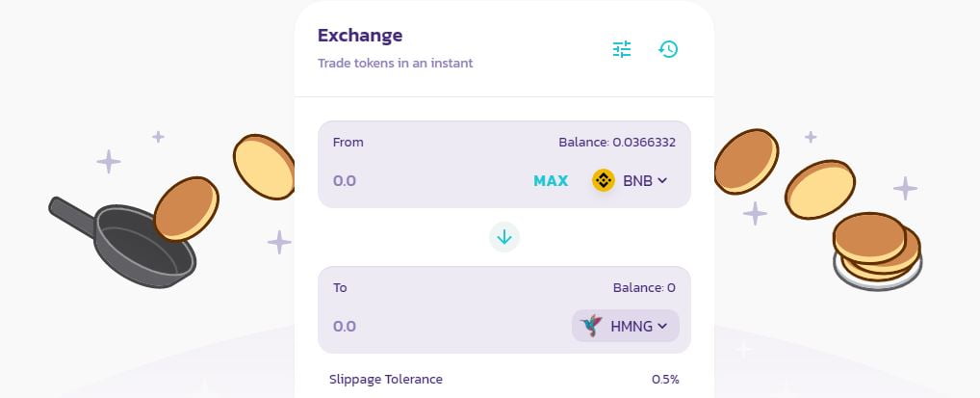Click the pancake stack on the plate
980x398 pixels.
[876, 251]
